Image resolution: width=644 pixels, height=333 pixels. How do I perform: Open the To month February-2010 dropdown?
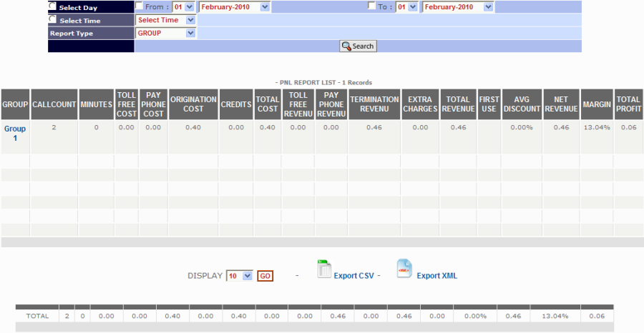(x=458, y=7)
